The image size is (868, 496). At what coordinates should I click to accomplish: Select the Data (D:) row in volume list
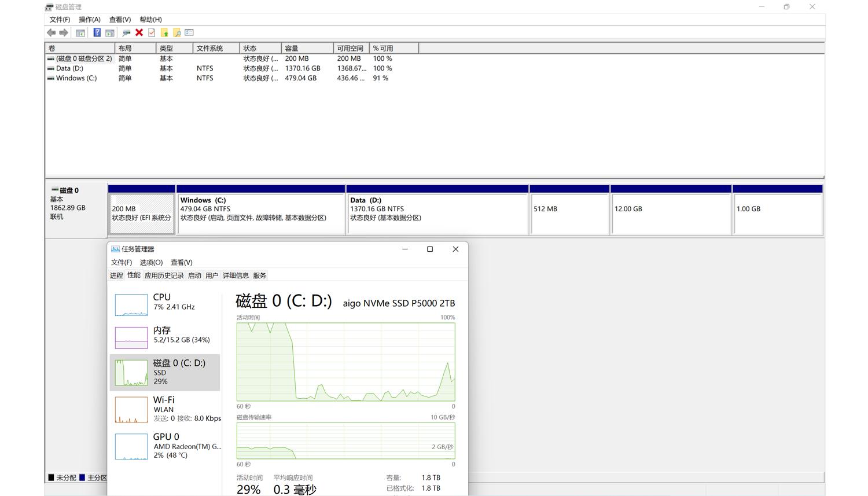pyautogui.click(x=69, y=68)
